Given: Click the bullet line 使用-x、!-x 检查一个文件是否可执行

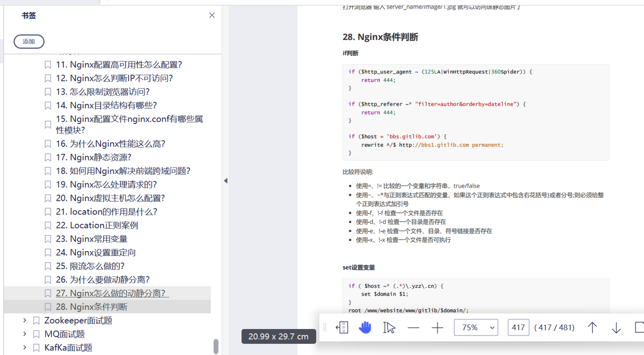Looking at the screenshot, I should 403,240.
